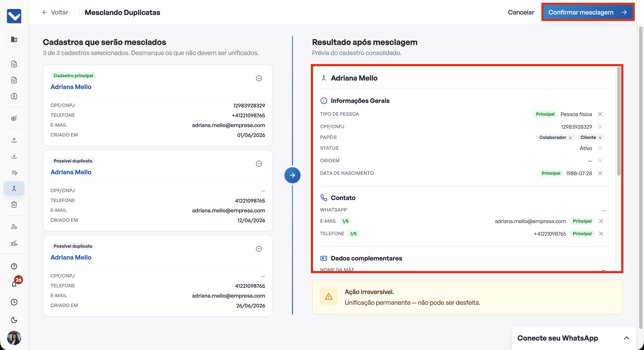Remove the Data de Nascimento value with its X
The width and height of the screenshot is (644, 350).
[x=600, y=173]
